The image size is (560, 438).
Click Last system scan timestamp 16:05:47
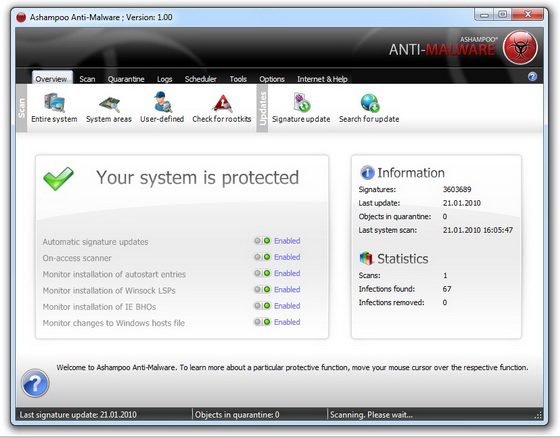478,230
